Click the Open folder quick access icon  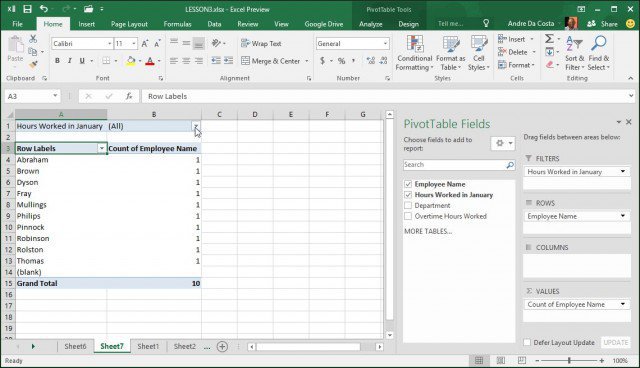[x=88, y=9]
